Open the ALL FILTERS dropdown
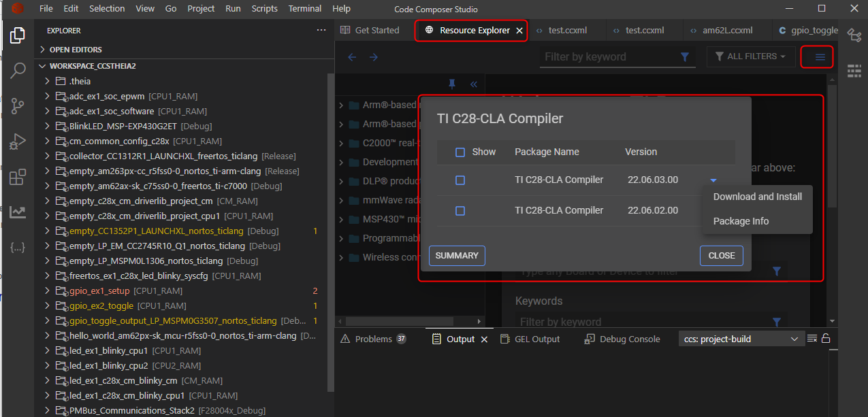Screen dimensions: 868x417 point(751,56)
